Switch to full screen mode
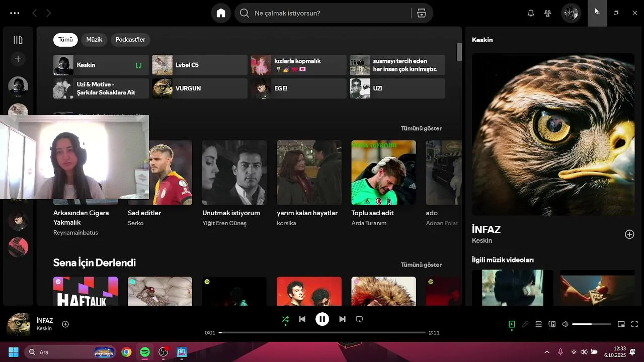The width and height of the screenshot is (644, 362). point(634,324)
